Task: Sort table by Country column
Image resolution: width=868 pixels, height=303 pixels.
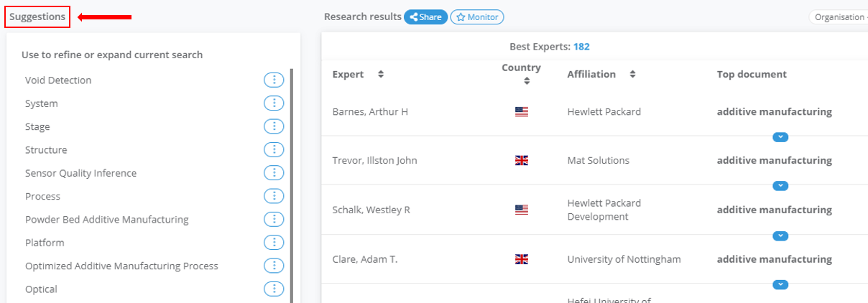Action: coord(527,81)
